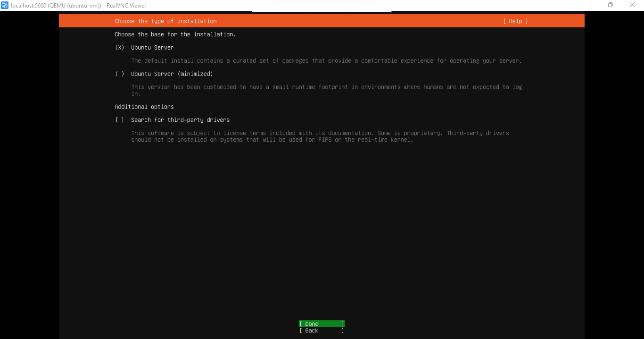Minimize the RealVNC Viewer window
This screenshot has height=339, width=644.
pos(589,5)
